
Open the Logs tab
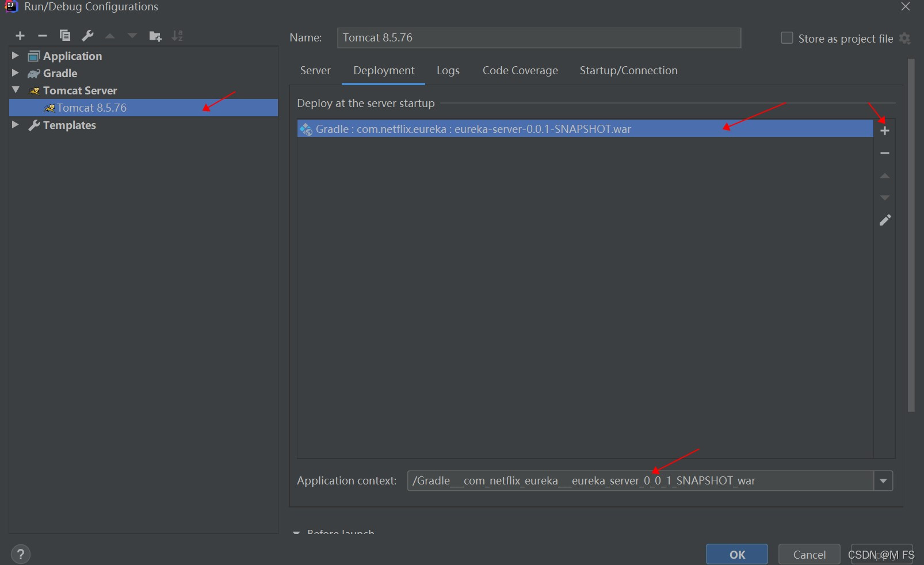click(448, 70)
